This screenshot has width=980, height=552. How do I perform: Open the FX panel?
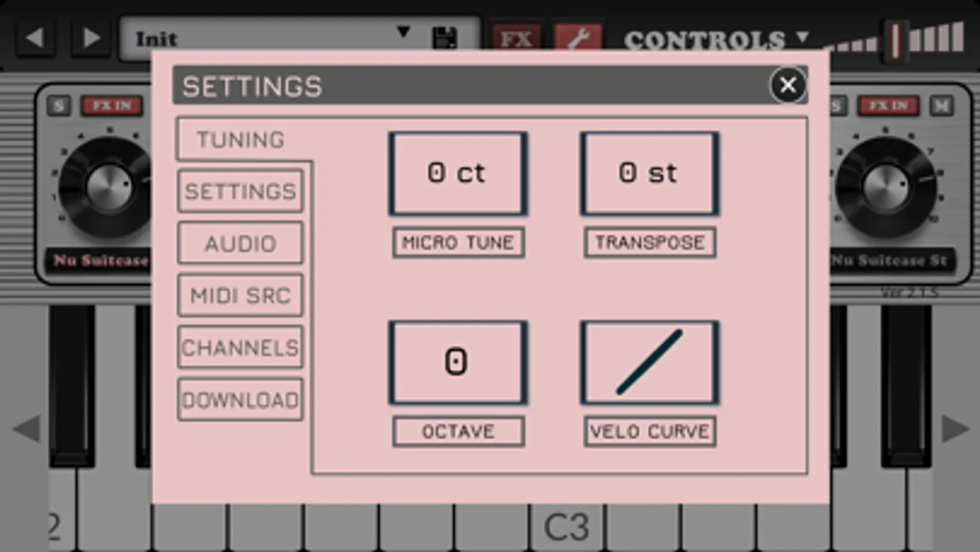516,39
